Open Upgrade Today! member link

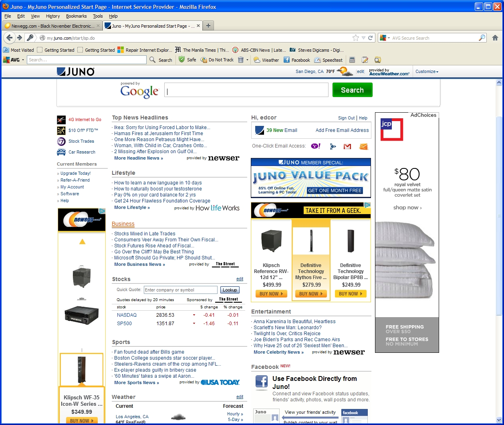pyautogui.click(x=75, y=173)
